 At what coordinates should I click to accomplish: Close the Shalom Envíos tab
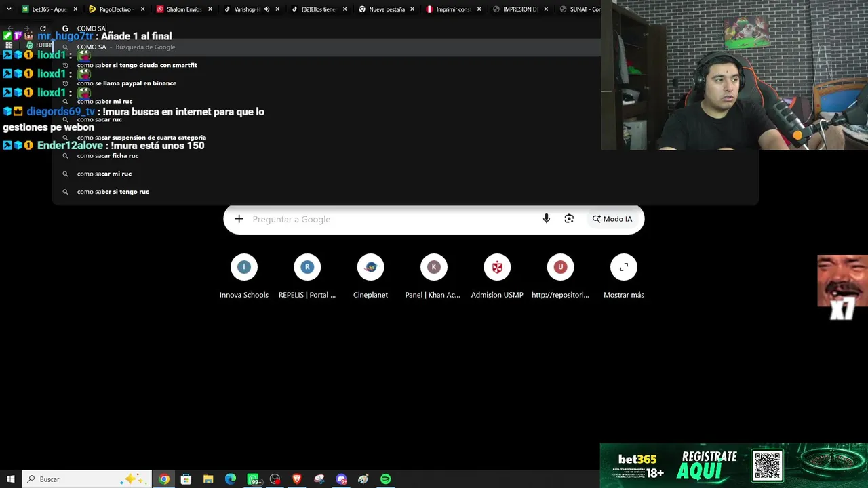[x=210, y=9]
